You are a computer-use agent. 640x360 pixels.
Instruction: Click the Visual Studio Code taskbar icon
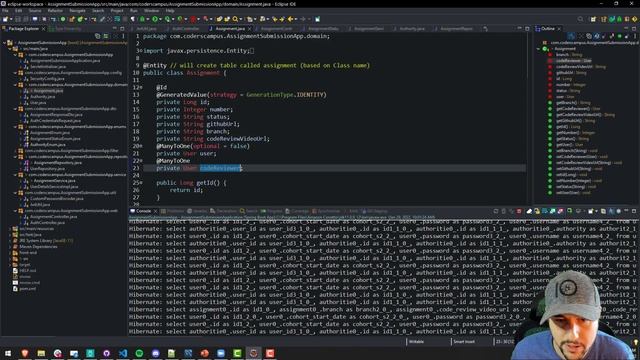[123, 353]
